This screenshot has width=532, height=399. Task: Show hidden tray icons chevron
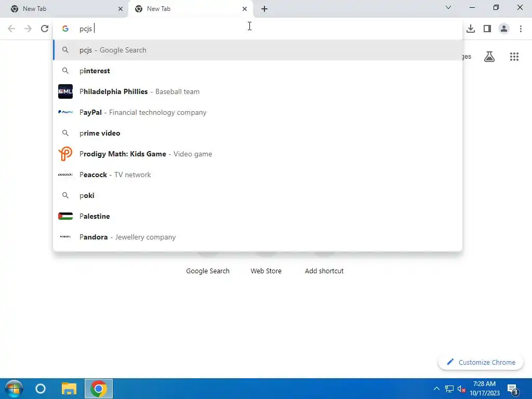pyautogui.click(x=436, y=389)
